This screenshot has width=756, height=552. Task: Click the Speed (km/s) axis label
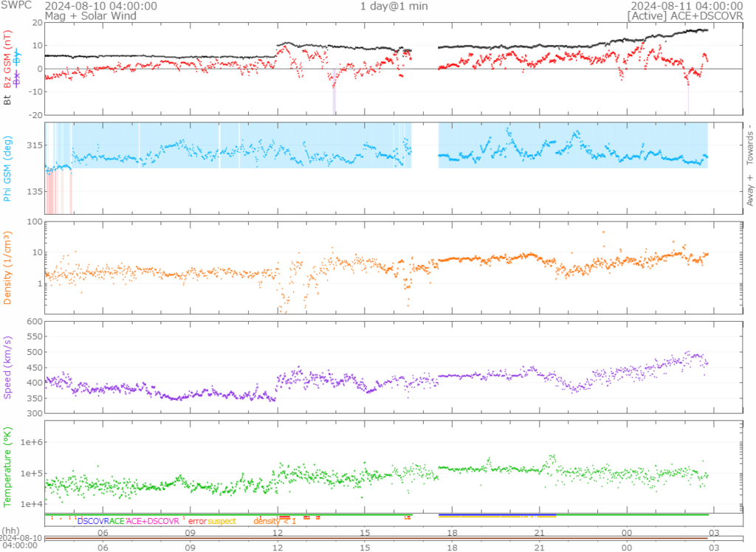pyautogui.click(x=8, y=367)
